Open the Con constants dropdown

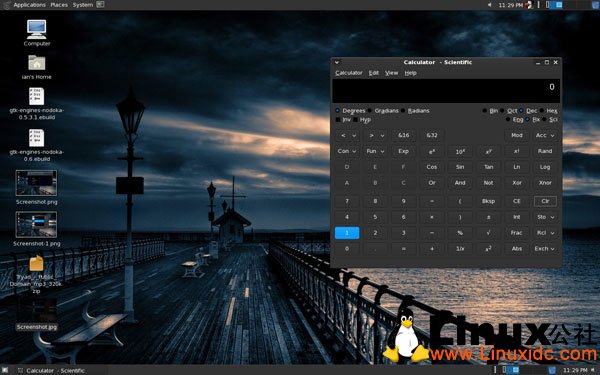(x=347, y=151)
